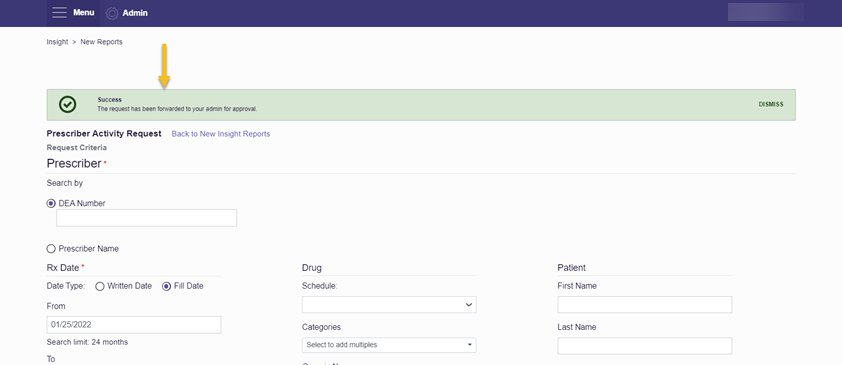Viewport: 842px width, 365px height.
Task: Click the success message text about admin approval
Action: (x=177, y=109)
